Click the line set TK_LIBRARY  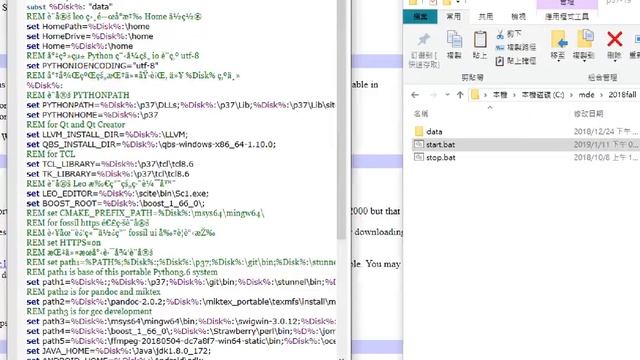[108, 174]
